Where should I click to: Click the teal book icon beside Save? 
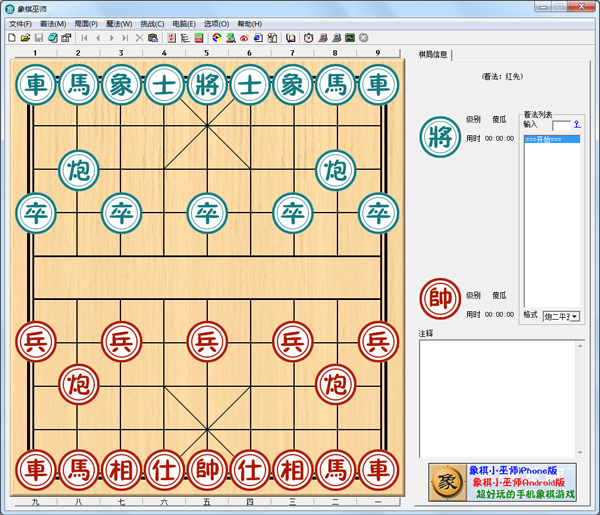[x=52, y=38]
